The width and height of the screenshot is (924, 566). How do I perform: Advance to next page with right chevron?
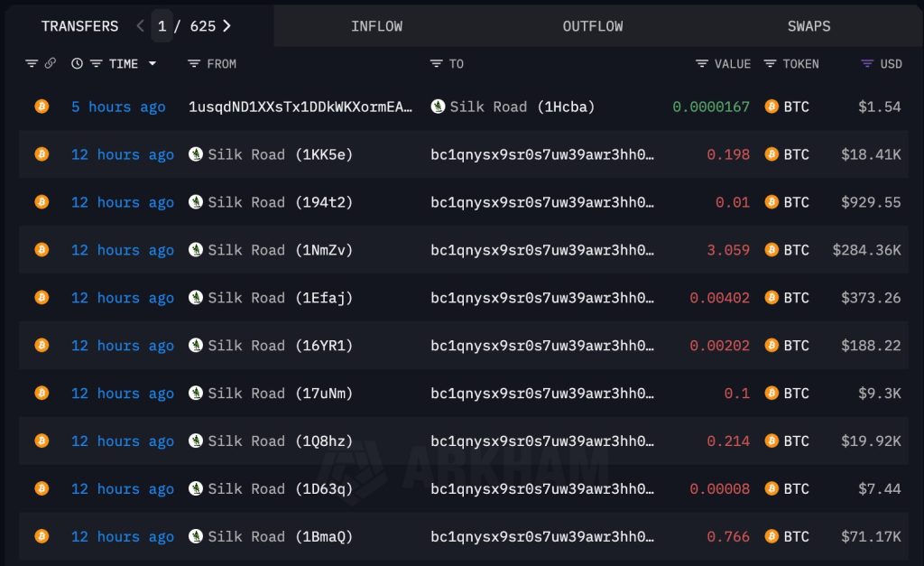click(226, 26)
